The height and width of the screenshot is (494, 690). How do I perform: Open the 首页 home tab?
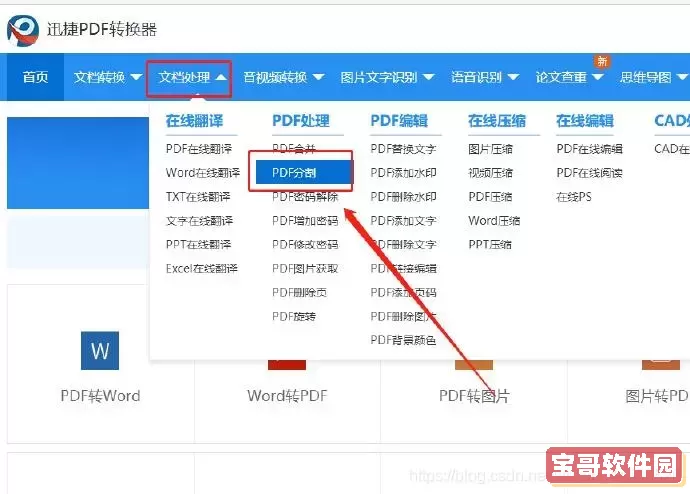35,77
